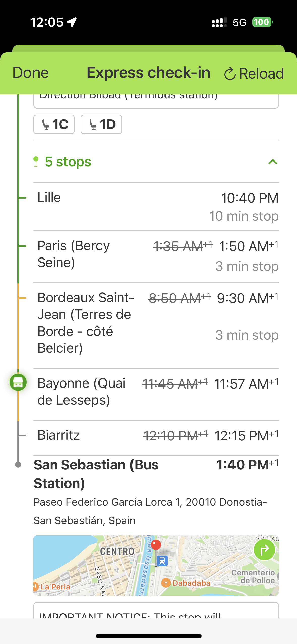Select the Lille stop row
This screenshot has width=297, height=644.
[x=156, y=206]
